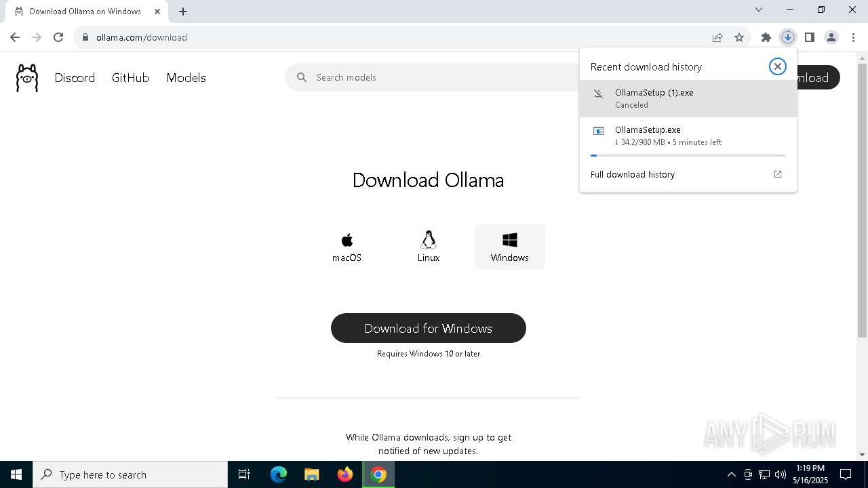868x488 pixels.
Task: Select the Linux penguin download option
Action: (x=429, y=247)
